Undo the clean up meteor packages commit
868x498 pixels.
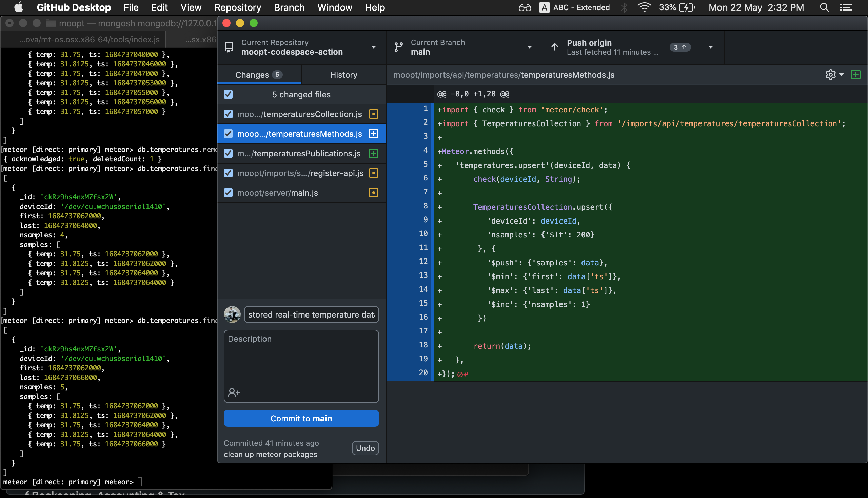pyautogui.click(x=365, y=448)
